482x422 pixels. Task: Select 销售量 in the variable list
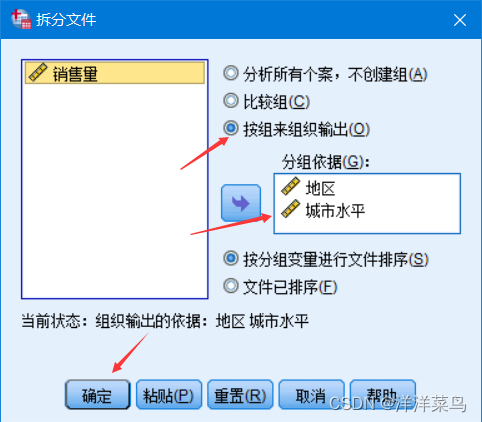pyautogui.click(x=115, y=73)
